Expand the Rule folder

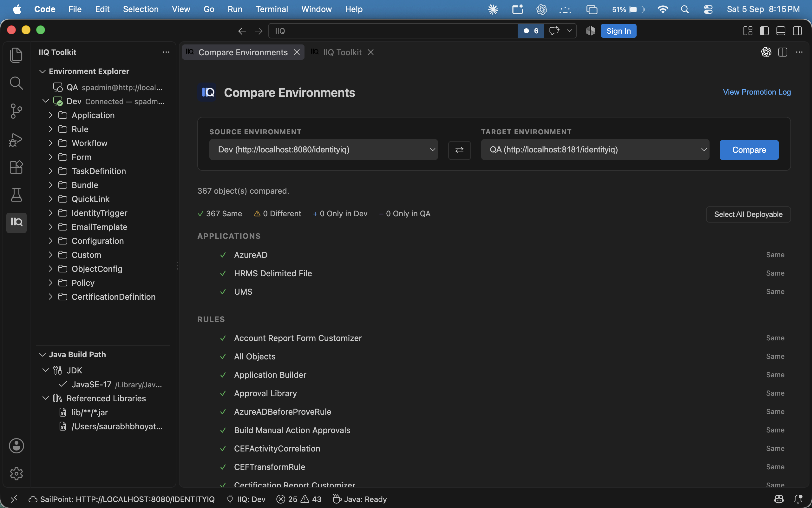click(50, 129)
